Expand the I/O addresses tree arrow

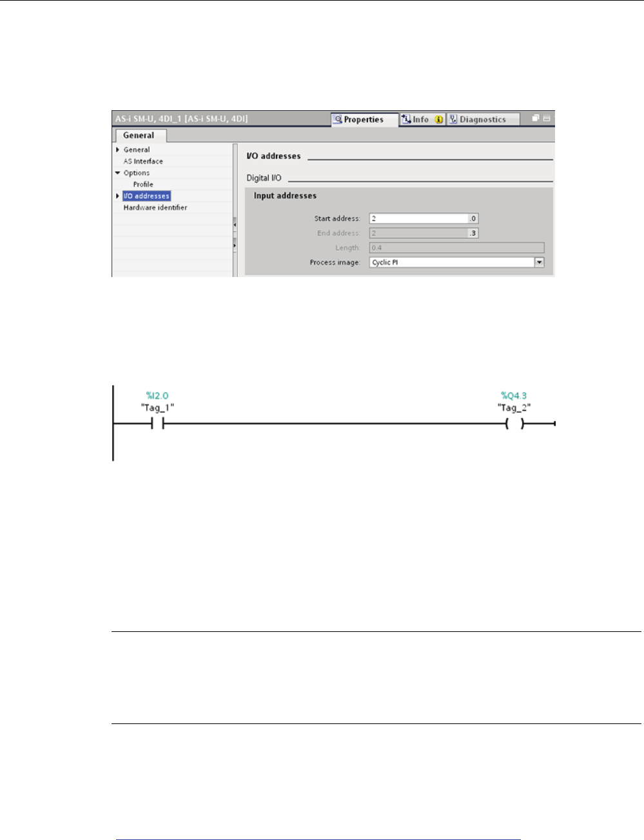[117, 196]
